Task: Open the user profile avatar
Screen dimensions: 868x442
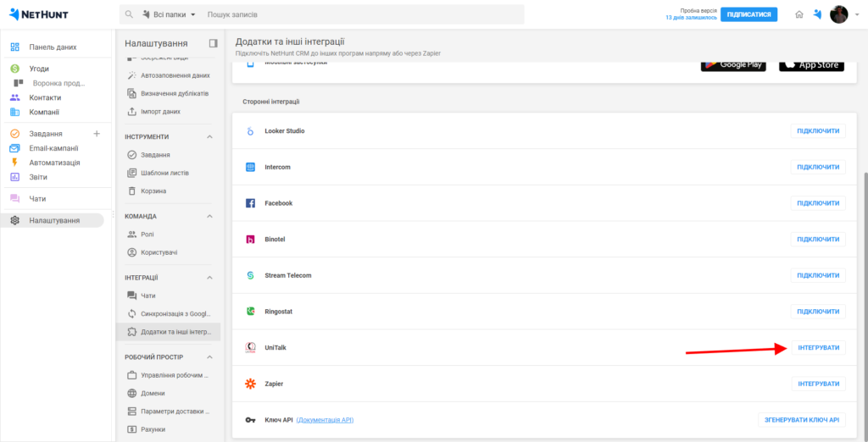Action: coord(838,14)
